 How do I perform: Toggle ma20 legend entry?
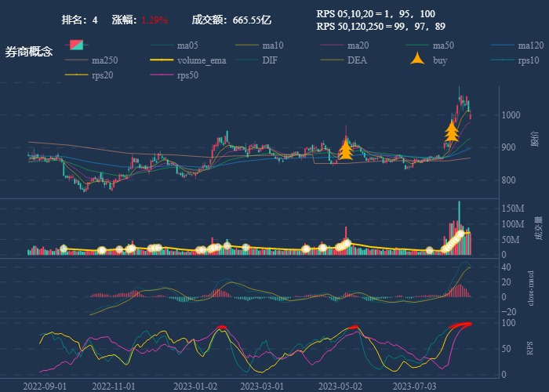[x=358, y=45]
